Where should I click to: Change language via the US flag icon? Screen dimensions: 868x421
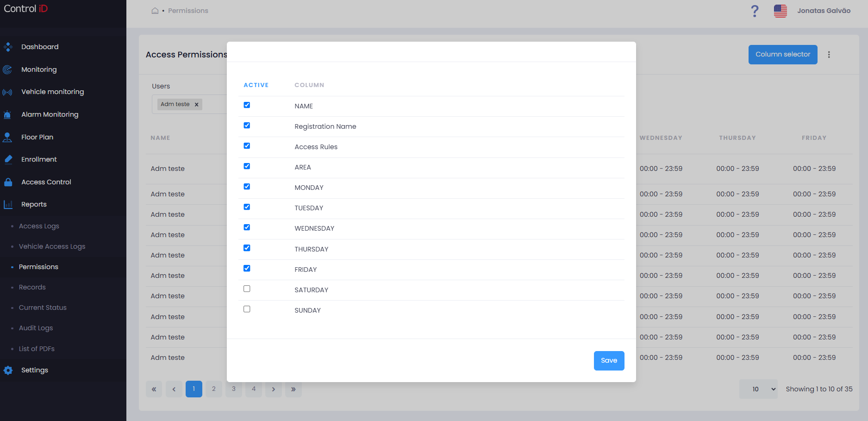point(781,11)
